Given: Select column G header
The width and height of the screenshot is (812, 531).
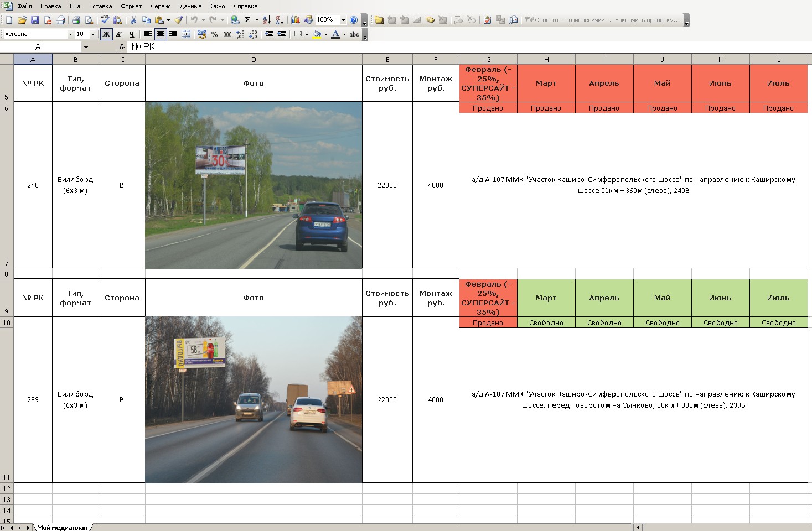Looking at the screenshot, I should (x=488, y=59).
